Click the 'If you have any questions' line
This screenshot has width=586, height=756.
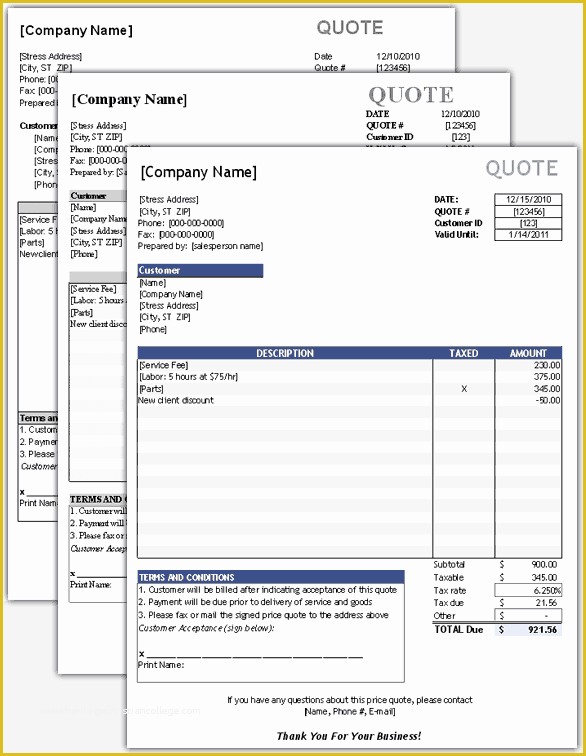click(350, 700)
